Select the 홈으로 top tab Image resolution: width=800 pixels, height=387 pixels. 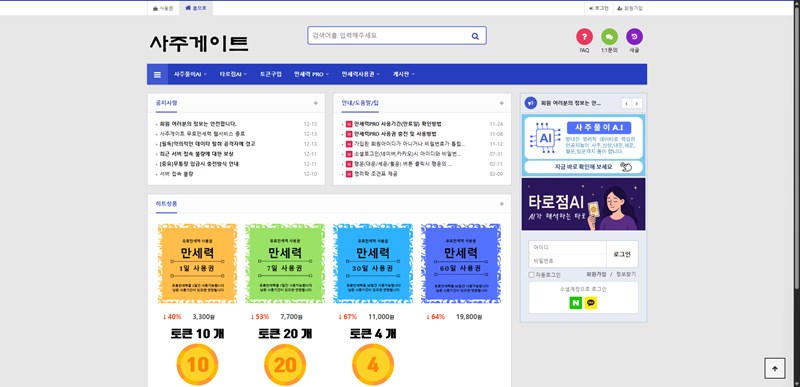tap(196, 9)
